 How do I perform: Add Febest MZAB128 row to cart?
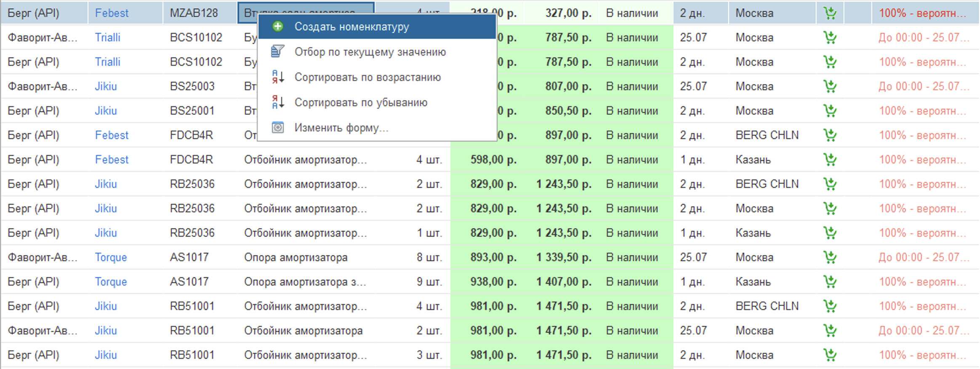point(830,13)
